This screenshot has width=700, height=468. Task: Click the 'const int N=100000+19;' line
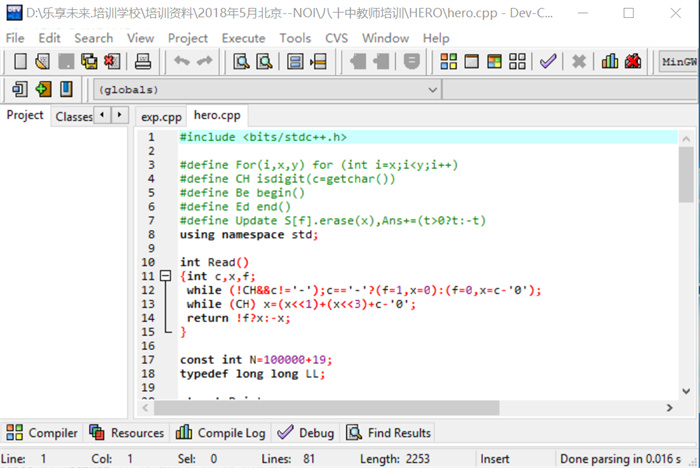256,359
